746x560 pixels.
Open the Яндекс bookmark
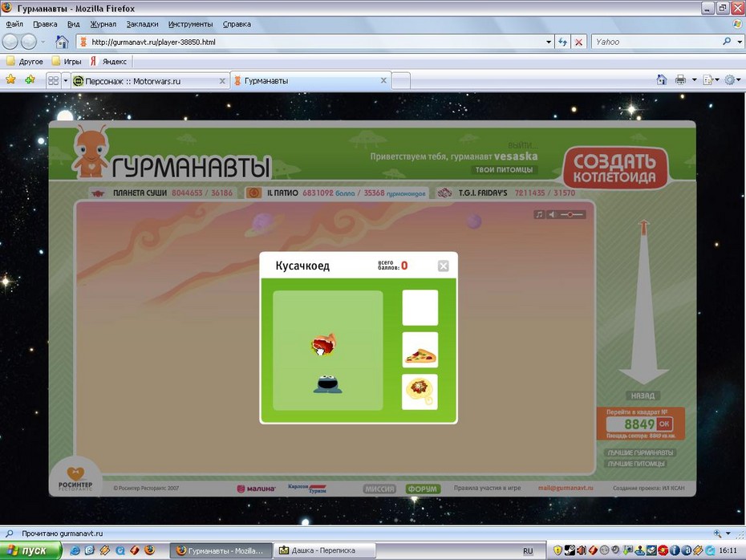point(108,62)
